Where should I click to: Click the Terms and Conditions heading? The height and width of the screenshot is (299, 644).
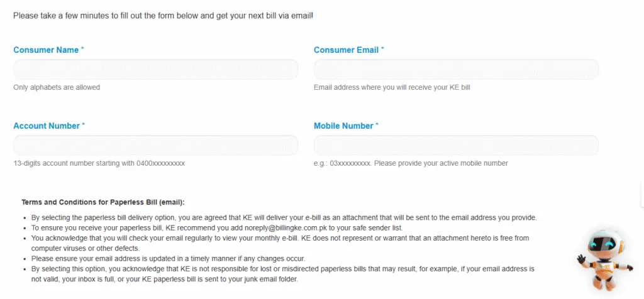coord(103,202)
